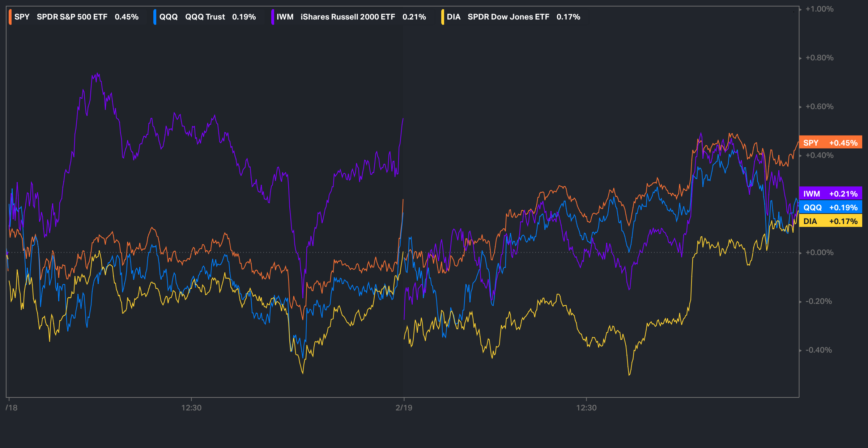Click the orange SPY legend color bar
The width and height of the screenshot is (868, 448).
pos(10,17)
